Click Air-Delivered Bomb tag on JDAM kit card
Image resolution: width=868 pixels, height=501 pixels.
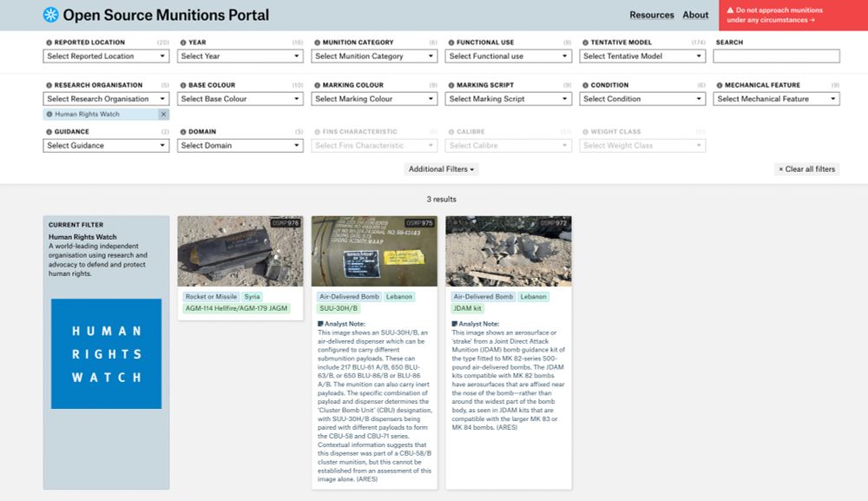[x=483, y=297]
